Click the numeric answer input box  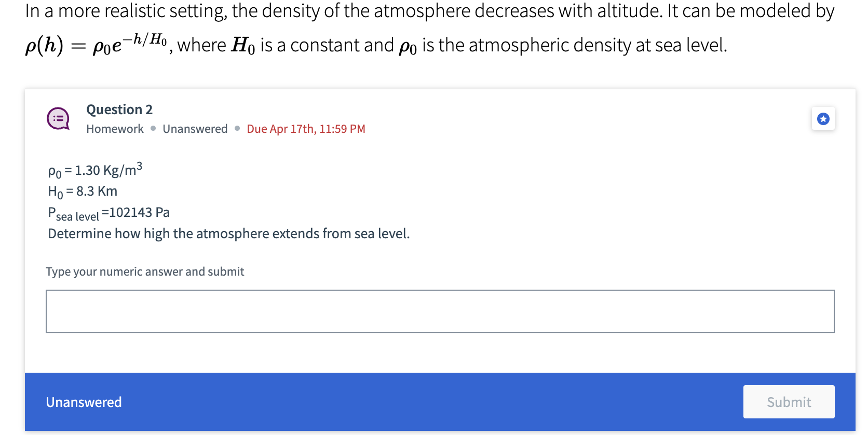pos(440,311)
